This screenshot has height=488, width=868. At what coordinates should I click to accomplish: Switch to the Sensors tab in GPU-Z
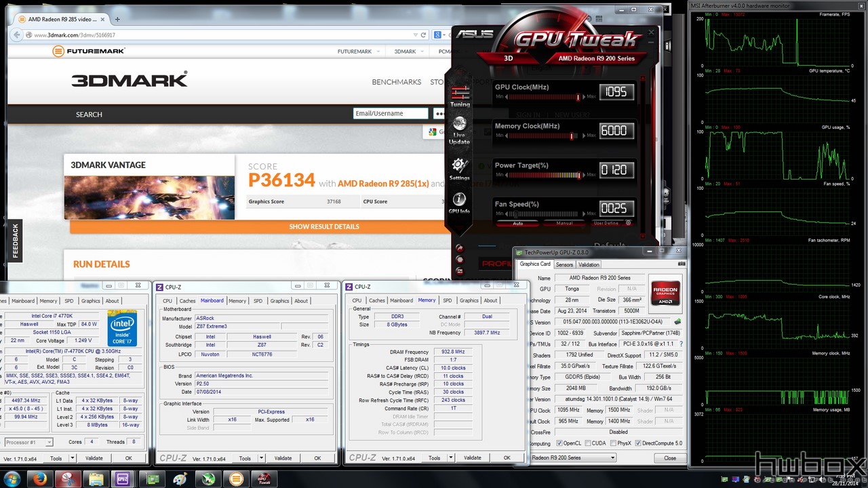pos(564,264)
